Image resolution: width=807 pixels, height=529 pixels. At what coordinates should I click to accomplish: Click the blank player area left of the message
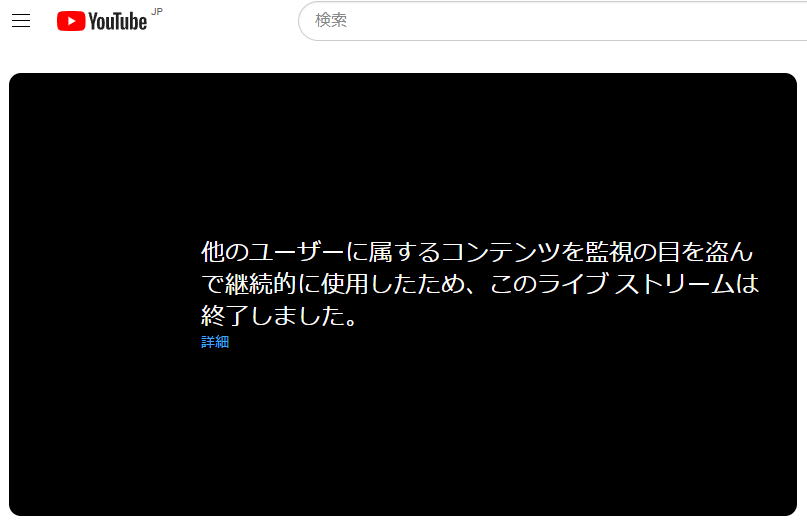coord(103,293)
